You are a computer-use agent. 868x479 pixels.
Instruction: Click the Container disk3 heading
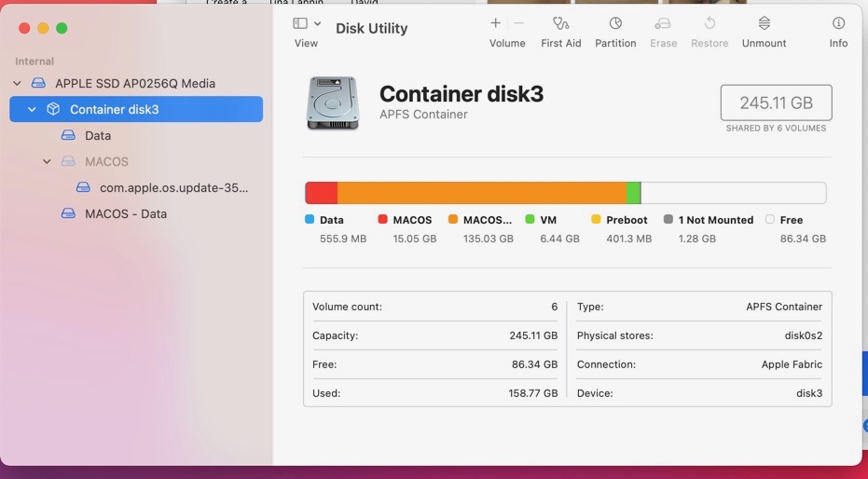[462, 94]
